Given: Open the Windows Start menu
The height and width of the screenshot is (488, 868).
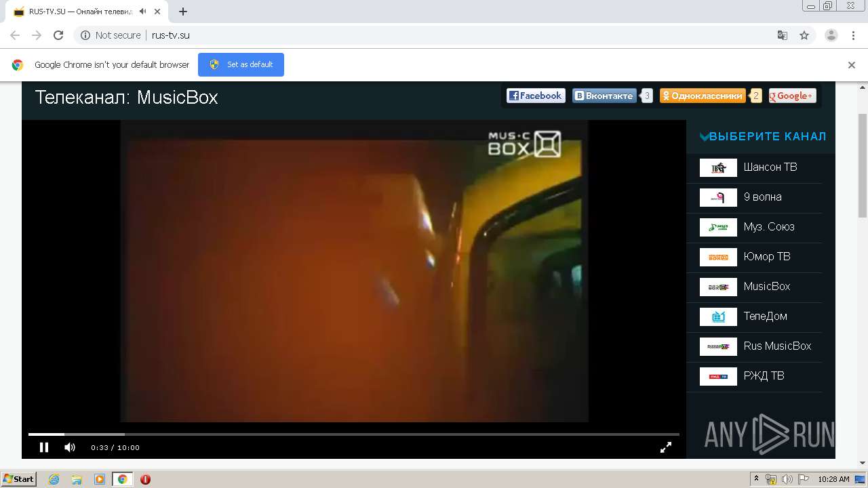Looking at the screenshot, I should coord(19,479).
